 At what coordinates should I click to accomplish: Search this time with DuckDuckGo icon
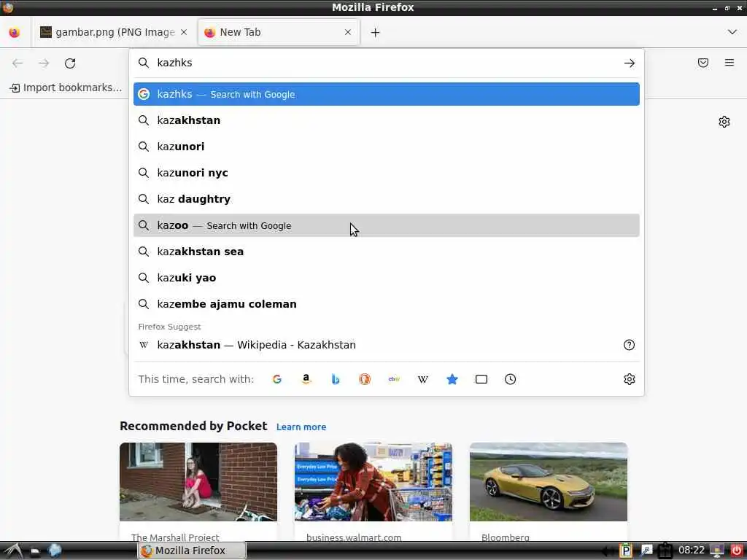[365, 379]
